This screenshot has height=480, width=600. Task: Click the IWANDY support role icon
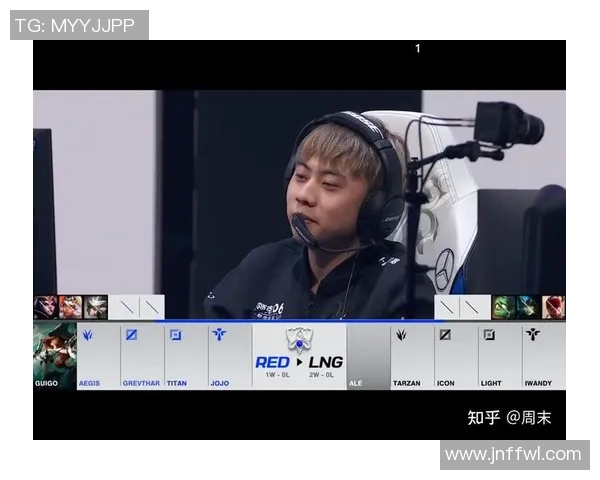pyautogui.click(x=532, y=335)
